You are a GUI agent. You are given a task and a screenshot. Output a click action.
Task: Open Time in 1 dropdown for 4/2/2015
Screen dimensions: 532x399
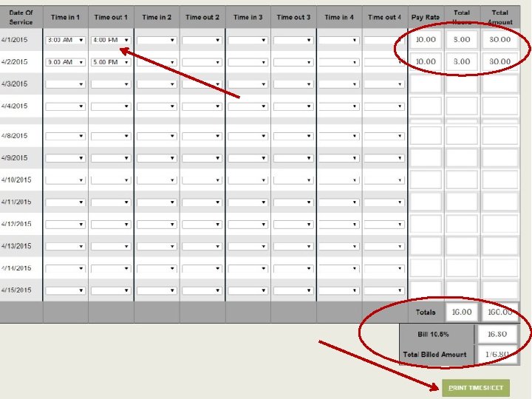(65, 62)
